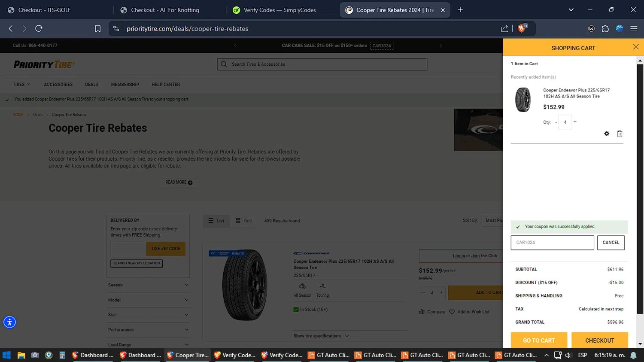Click SEARCH NEAR MY LOCATION button
This screenshot has width=644, height=362.
point(137,263)
